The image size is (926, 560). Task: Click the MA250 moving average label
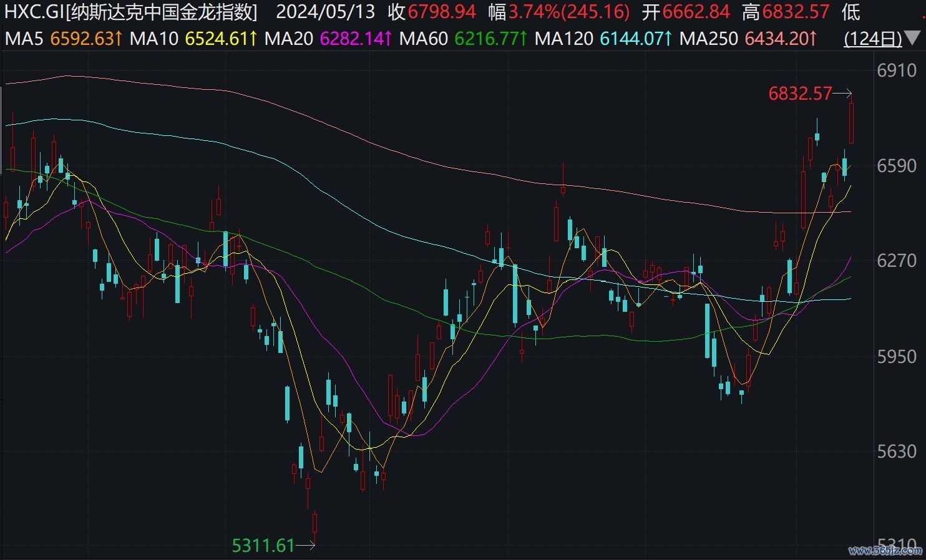click(x=708, y=39)
